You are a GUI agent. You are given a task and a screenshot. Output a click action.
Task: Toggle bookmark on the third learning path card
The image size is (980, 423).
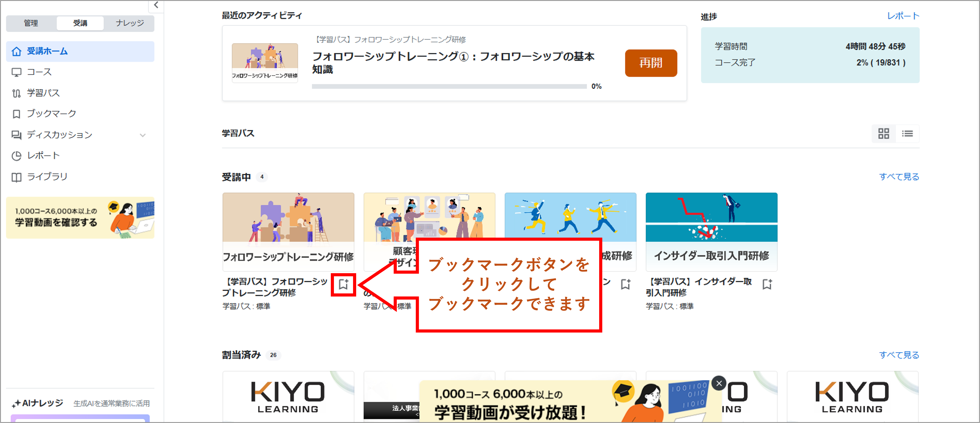point(625,284)
